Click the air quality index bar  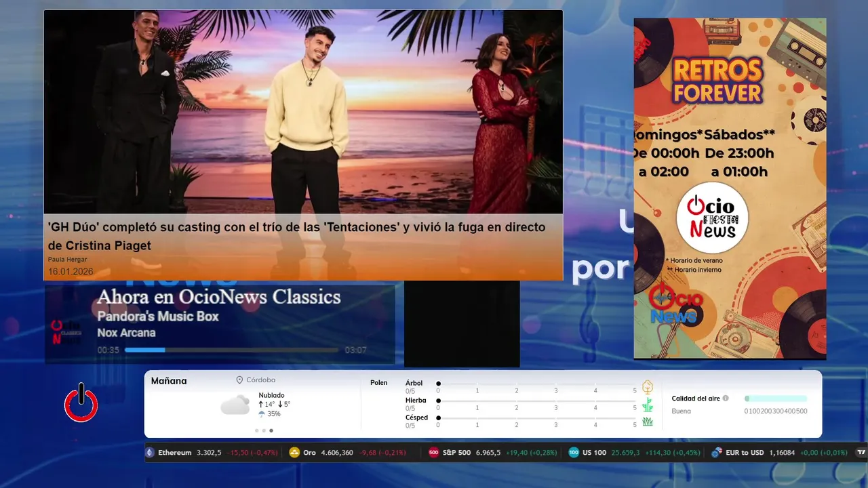776,399
